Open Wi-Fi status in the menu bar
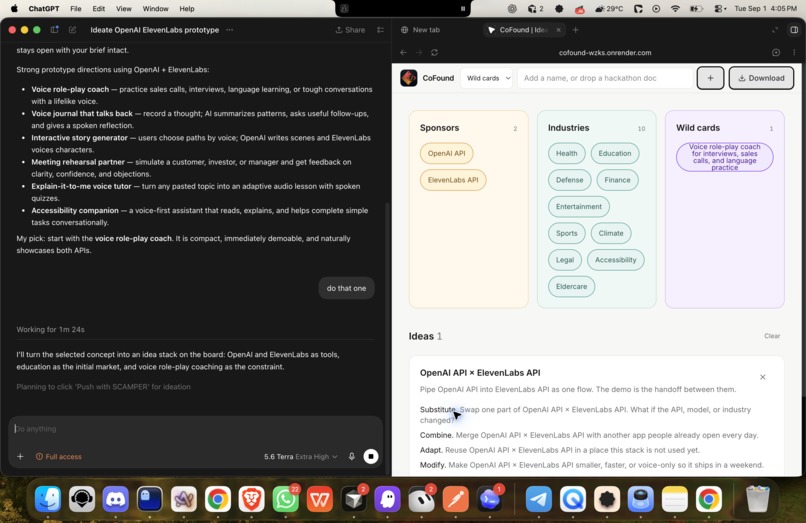Screen dimensions: 806x523 [x=675, y=9]
